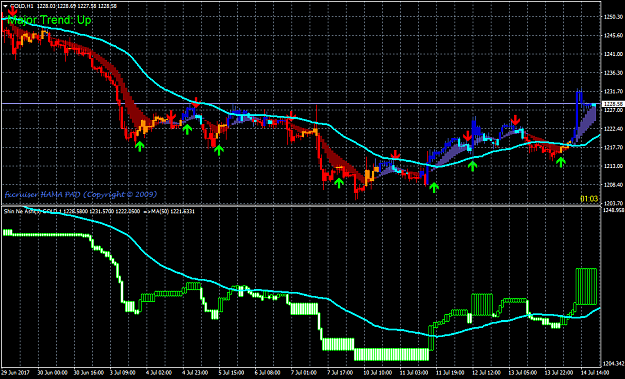Select the 'Major Trend: Up' label
This screenshot has width=625, height=379.
click(x=49, y=20)
